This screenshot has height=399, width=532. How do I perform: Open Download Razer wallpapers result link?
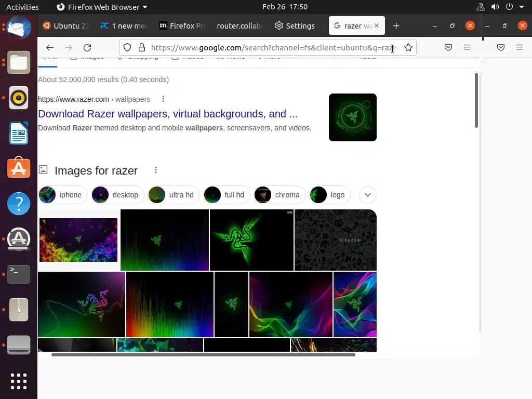[168, 114]
